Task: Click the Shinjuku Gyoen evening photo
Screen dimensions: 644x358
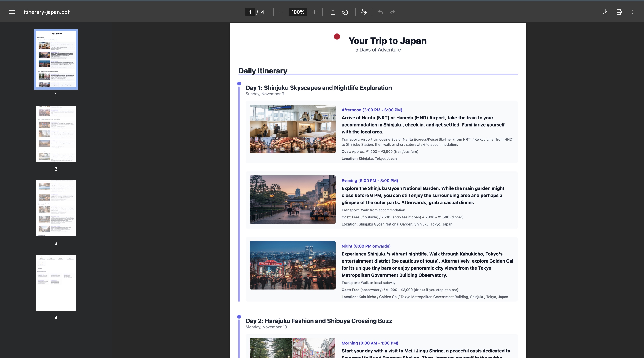Action: pos(293,199)
